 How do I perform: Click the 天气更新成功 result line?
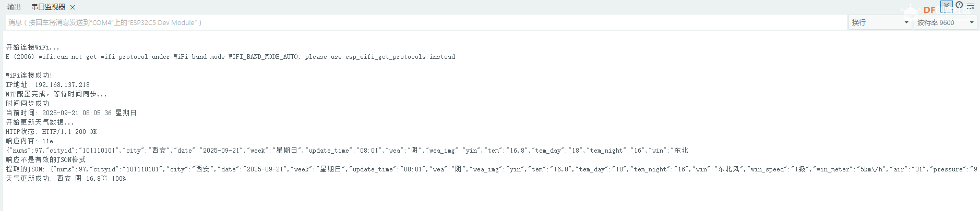66,179
